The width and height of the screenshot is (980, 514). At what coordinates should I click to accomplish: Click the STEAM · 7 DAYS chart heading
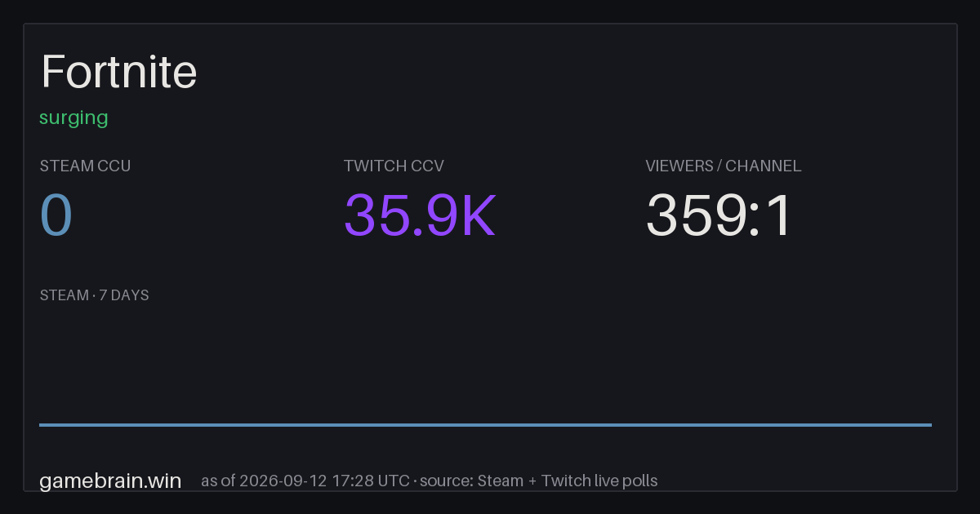tap(94, 295)
